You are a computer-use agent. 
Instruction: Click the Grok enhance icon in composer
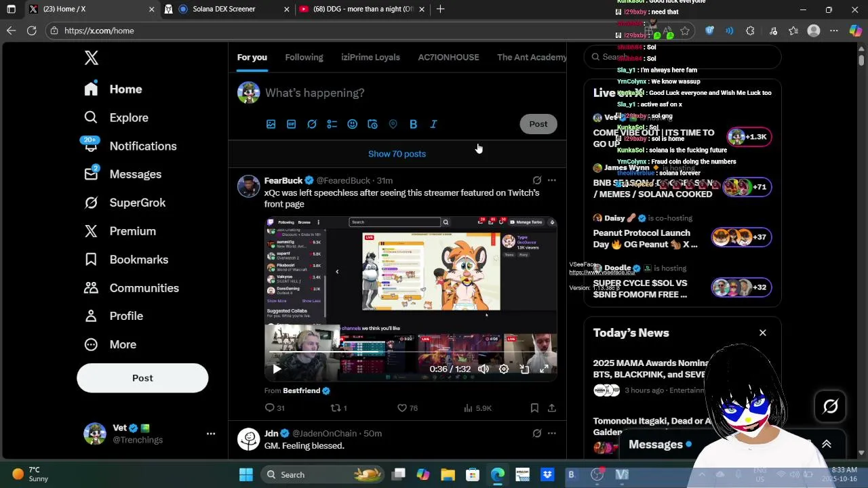(311, 124)
